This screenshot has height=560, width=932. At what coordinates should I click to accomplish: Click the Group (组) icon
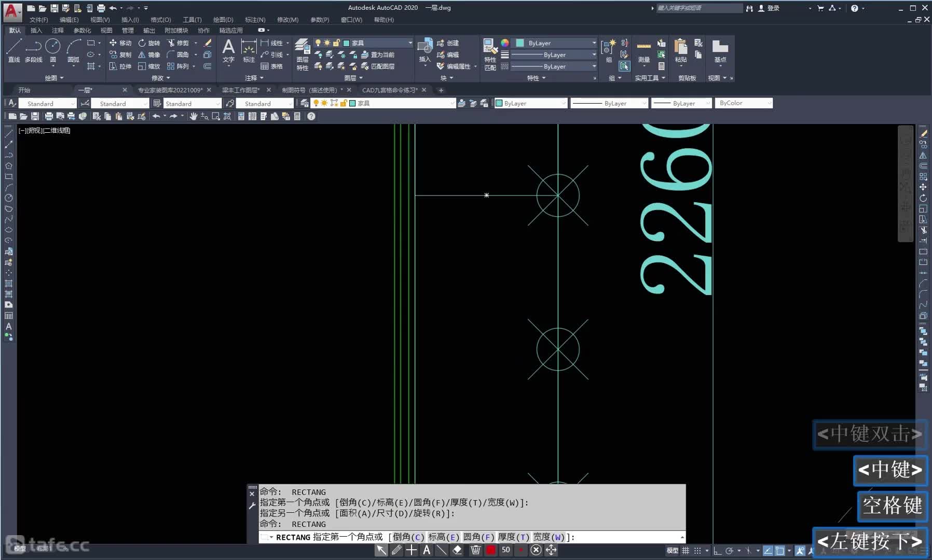pos(608,51)
